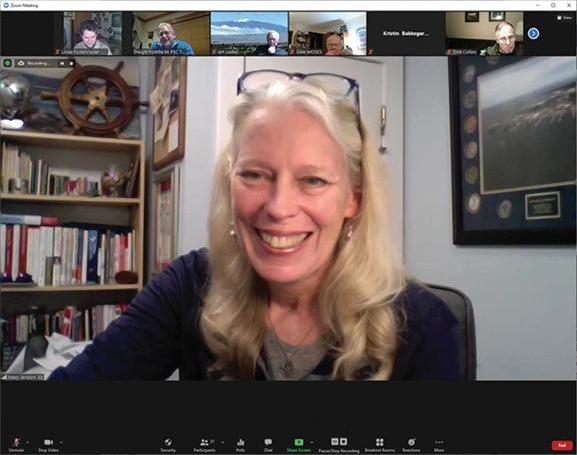
Task: Pause recording from the top-left recording indicator
Action: (x=62, y=63)
